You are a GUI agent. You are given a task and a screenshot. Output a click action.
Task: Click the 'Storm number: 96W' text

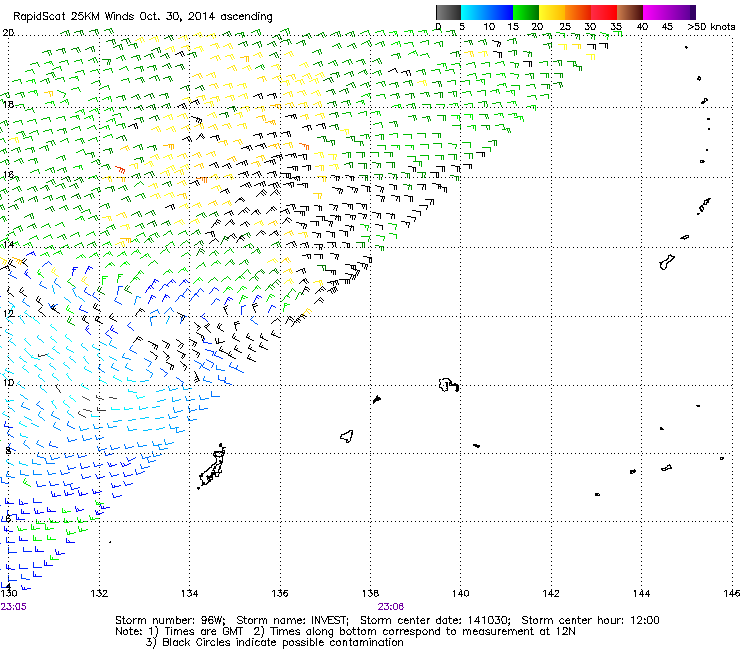click(x=170, y=620)
